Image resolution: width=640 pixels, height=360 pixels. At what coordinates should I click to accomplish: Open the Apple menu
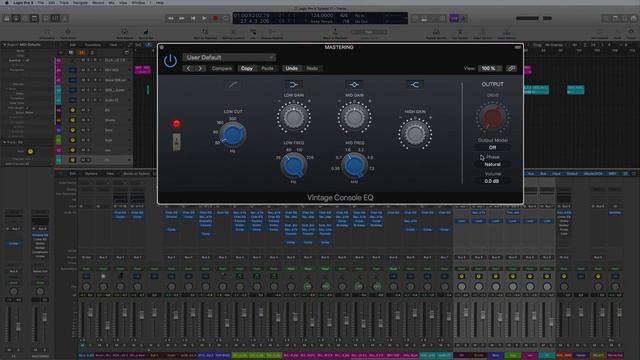(x=6, y=2)
